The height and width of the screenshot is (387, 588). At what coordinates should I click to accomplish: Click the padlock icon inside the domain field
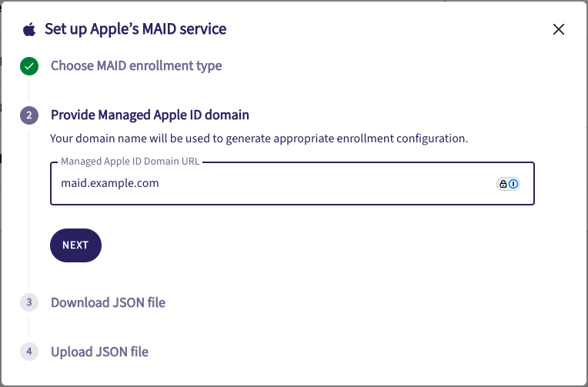(x=503, y=184)
